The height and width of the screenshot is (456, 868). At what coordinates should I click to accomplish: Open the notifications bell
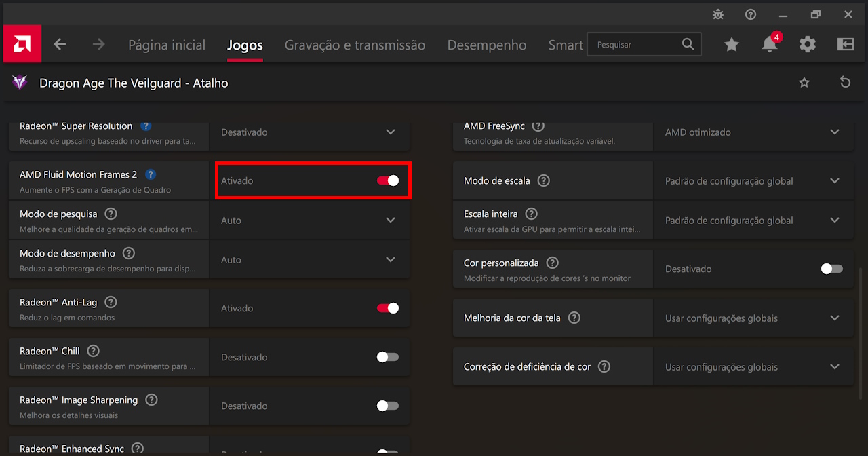[x=769, y=45]
